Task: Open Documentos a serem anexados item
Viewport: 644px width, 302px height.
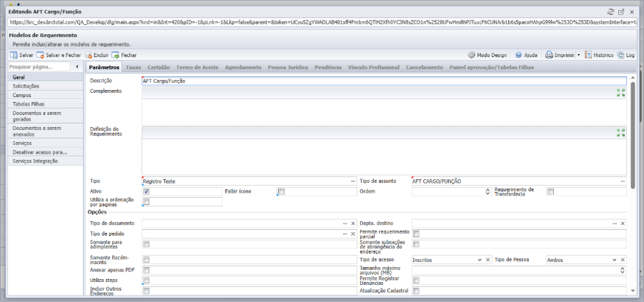Action: pyautogui.click(x=46, y=131)
